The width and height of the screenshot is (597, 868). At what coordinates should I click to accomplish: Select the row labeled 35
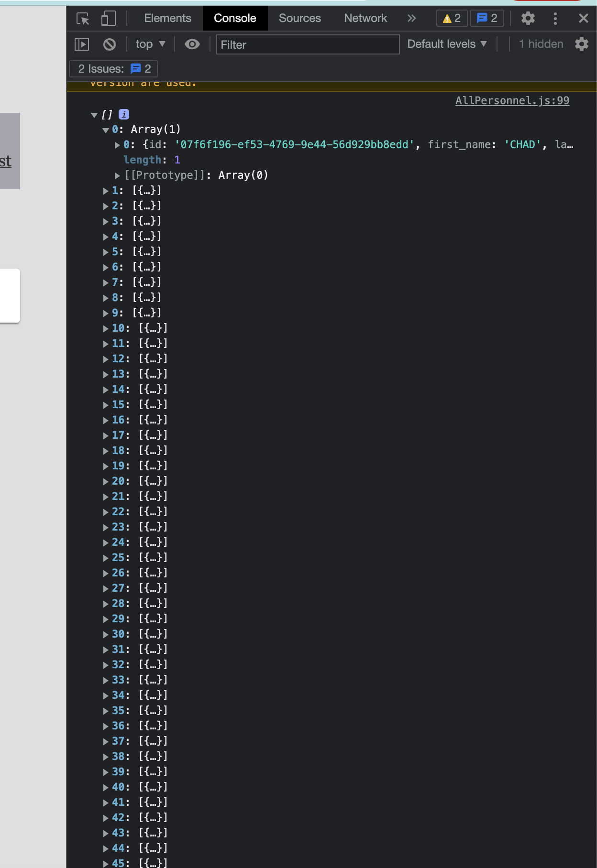[x=135, y=710]
